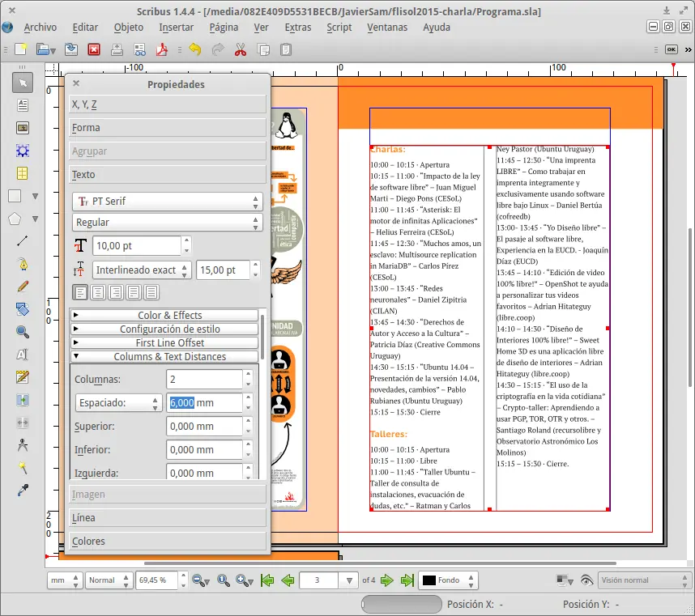Open the Interlineado exact line spacing dropdown
This screenshot has width=695, height=616.
142,270
